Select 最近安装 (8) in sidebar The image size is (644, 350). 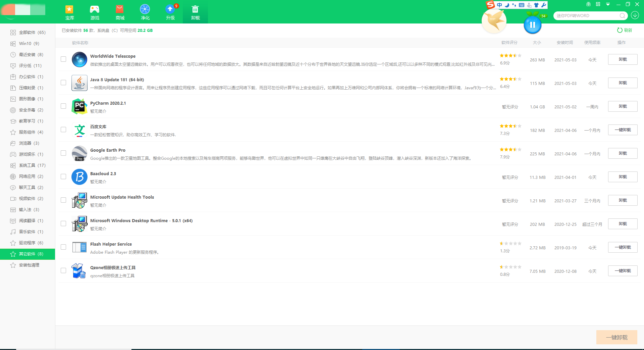tap(28, 55)
